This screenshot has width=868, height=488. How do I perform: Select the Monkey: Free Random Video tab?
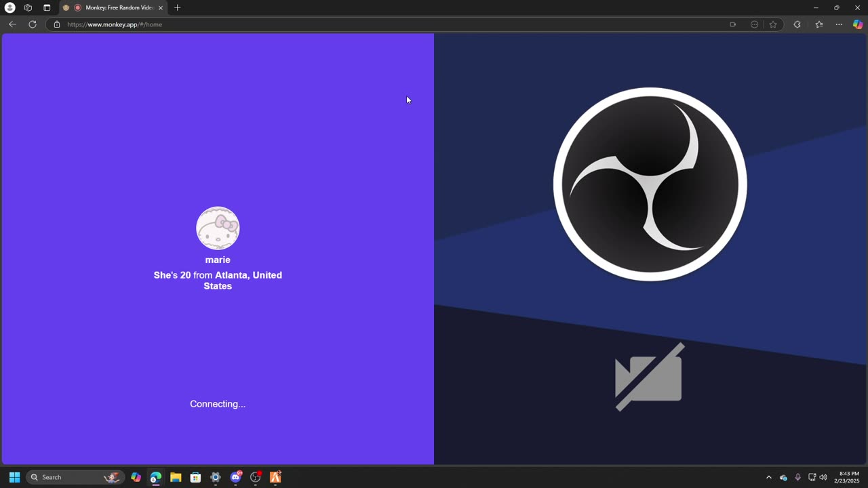coord(113,7)
